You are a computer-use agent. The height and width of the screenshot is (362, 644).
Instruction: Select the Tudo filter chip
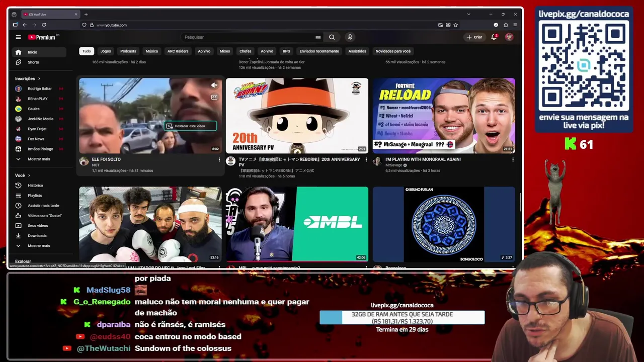87,51
